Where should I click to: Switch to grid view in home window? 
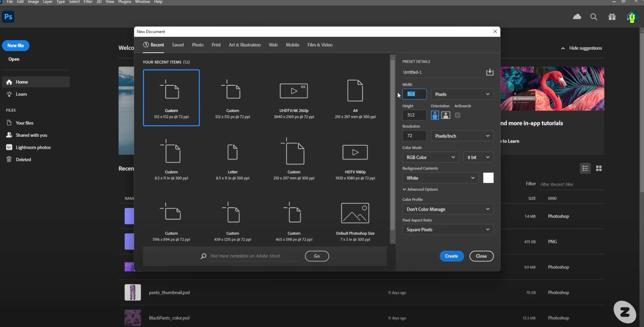pyautogui.click(x=599, y=168)
